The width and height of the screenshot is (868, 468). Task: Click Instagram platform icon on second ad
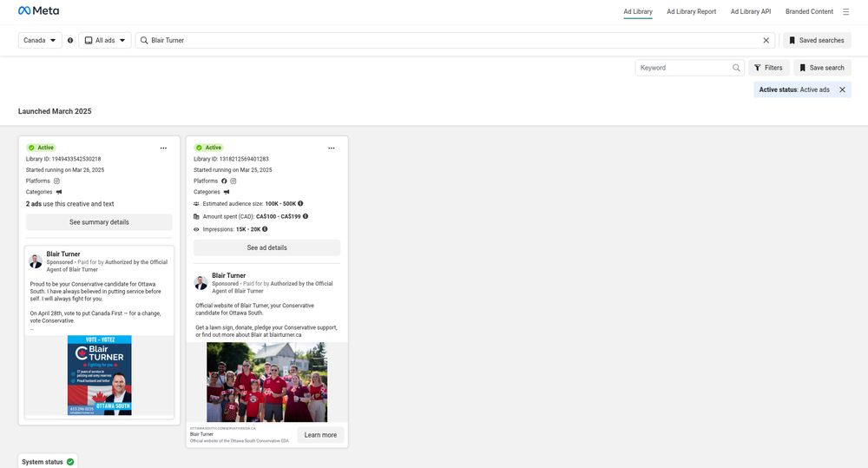pyautogui.click(x=233, y=181)
